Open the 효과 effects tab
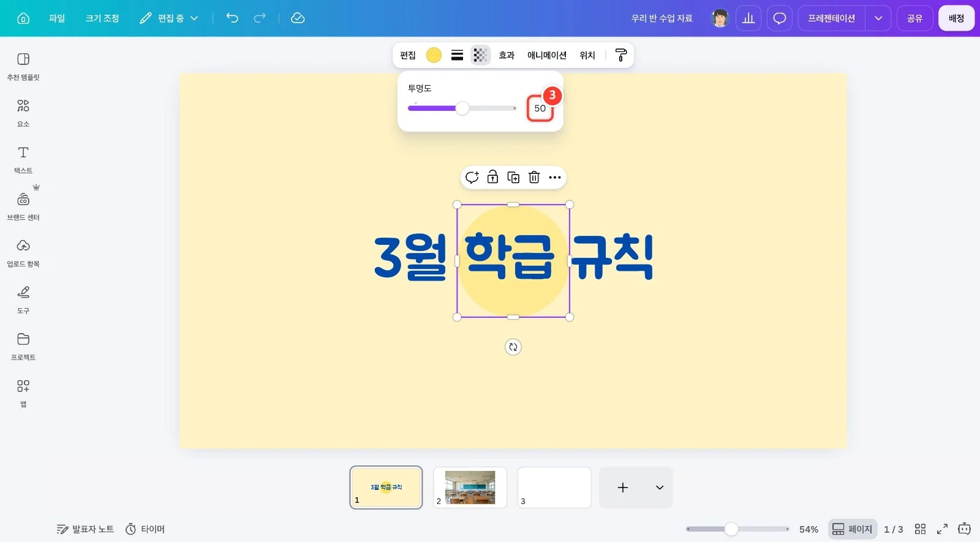The image size is (980, 542). coord(507,55)
